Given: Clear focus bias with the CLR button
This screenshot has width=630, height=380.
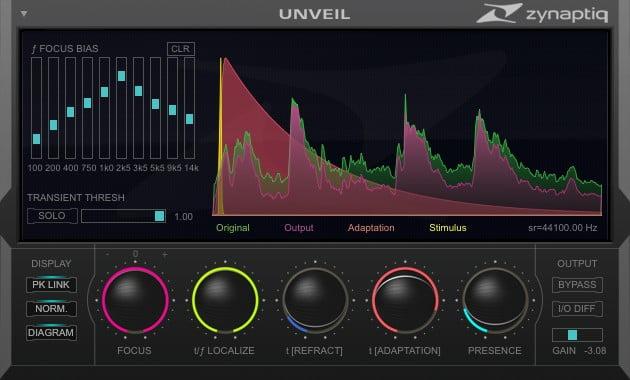Looking at the screenshot, I should (181, 49).
